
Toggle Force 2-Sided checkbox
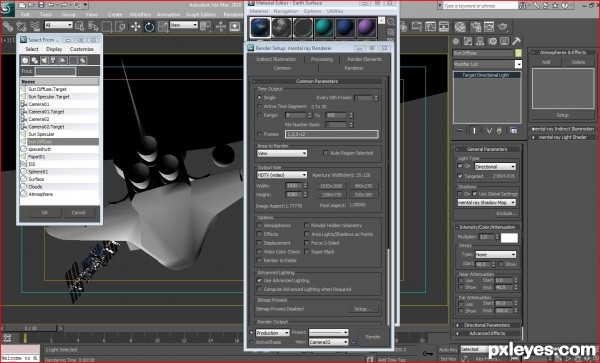(x=307, y=243)
